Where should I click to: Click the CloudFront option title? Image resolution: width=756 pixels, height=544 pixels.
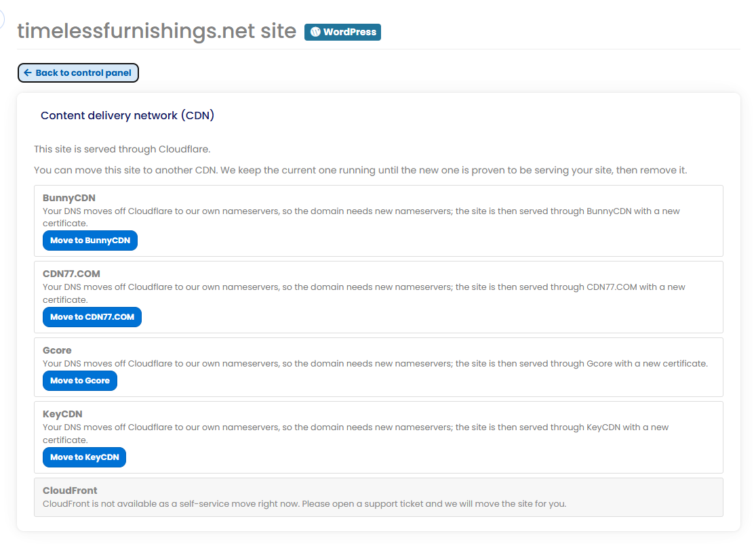[x=70, y=490]
